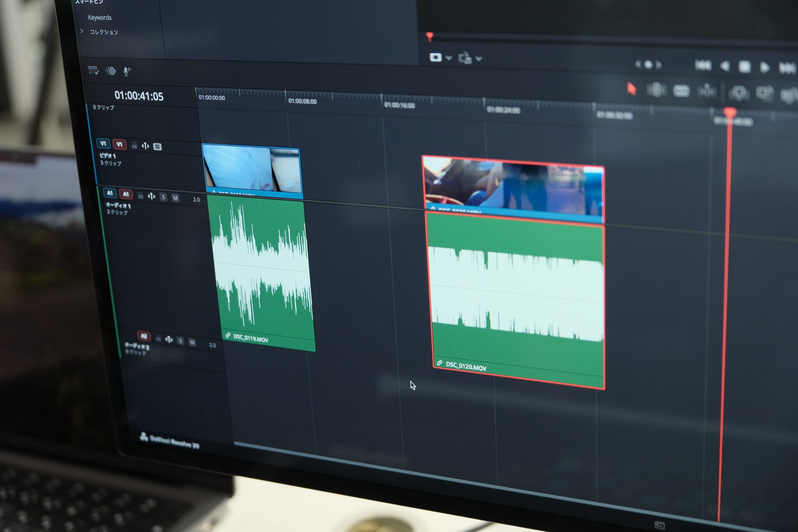Stop playback
The image size is (798, 532).
[745, 67]
